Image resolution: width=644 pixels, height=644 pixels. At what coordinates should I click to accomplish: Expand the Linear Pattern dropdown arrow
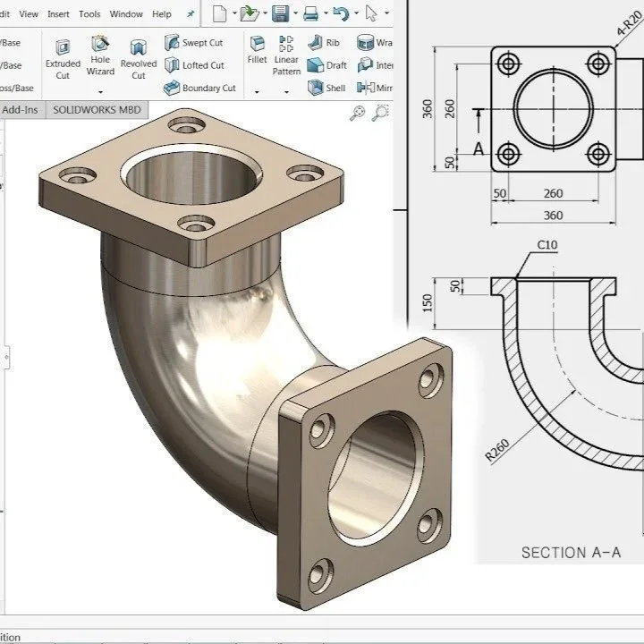pos(286,92)
